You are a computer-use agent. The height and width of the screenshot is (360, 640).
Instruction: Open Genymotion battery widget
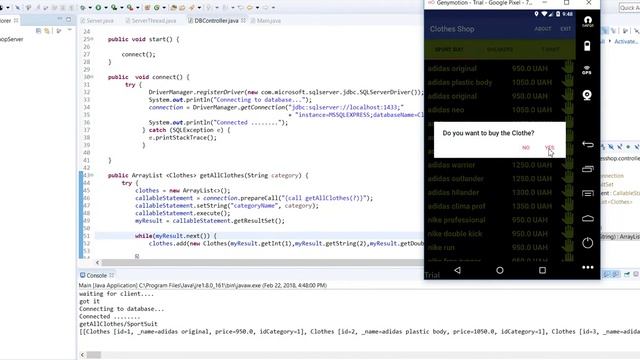(587, 46)
